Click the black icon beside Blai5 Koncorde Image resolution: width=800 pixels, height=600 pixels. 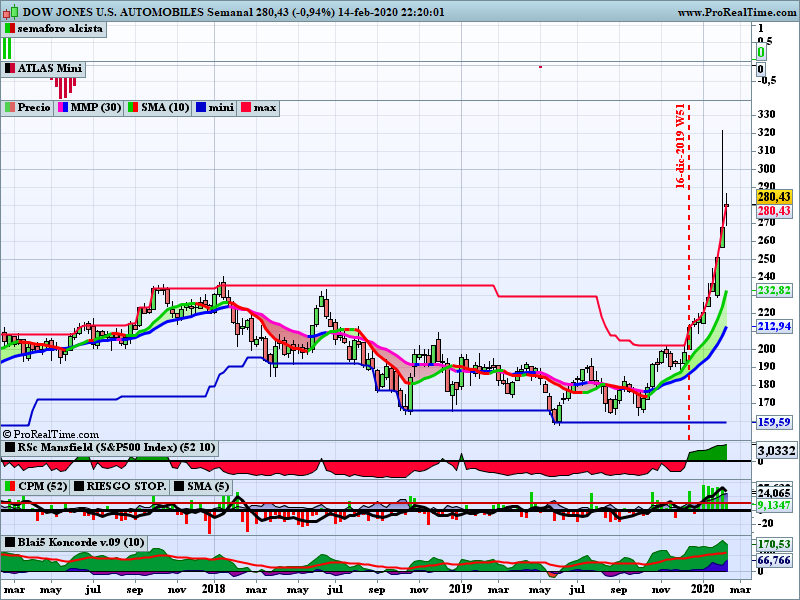pos(10,542)
